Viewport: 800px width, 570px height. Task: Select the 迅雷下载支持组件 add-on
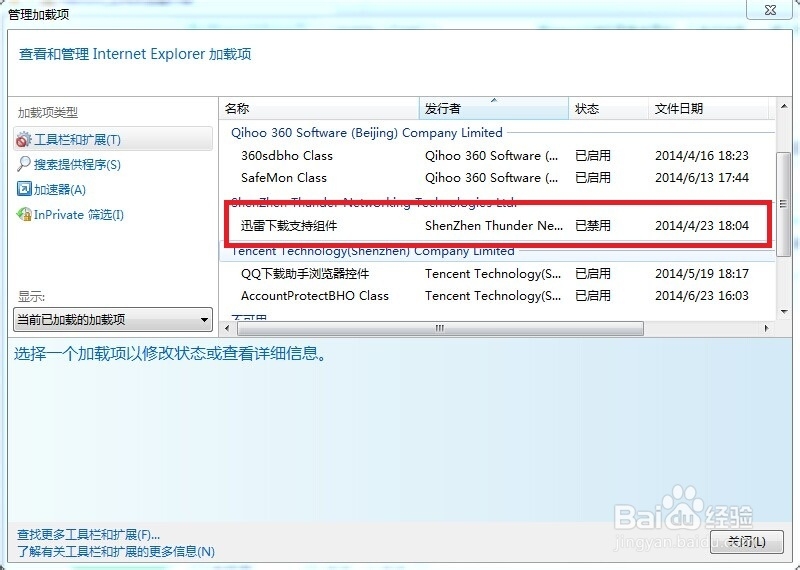289,226
